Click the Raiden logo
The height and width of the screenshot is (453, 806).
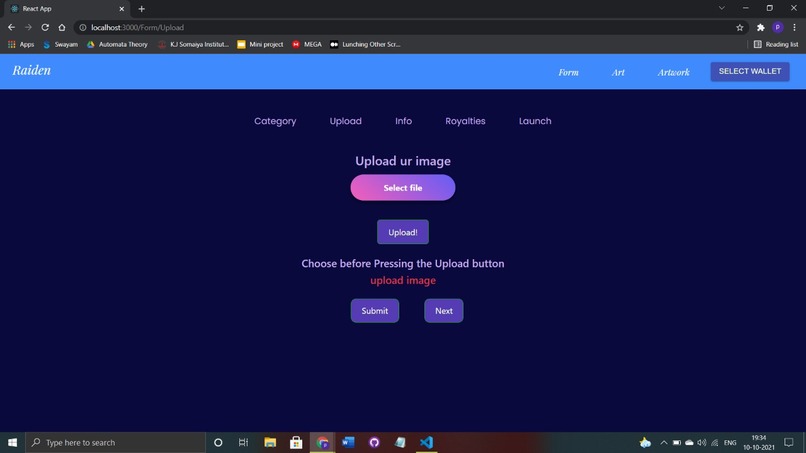[x=32, y=70]
